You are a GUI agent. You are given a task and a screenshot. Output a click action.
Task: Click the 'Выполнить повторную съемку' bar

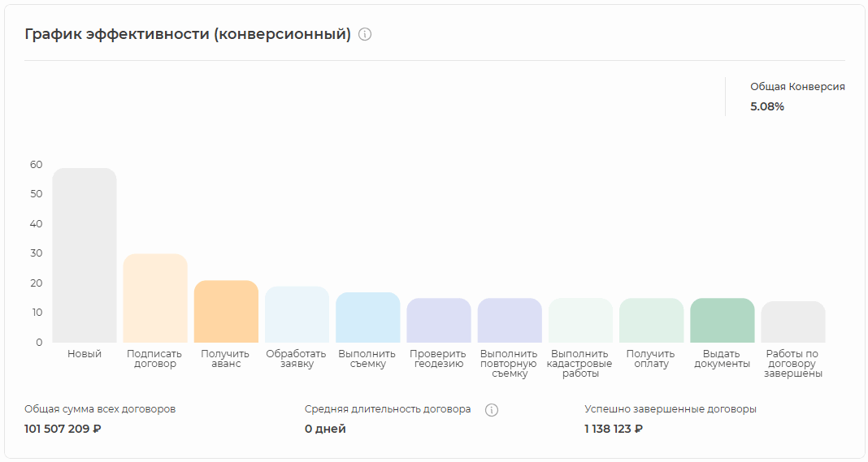click(x=510, y=320)
